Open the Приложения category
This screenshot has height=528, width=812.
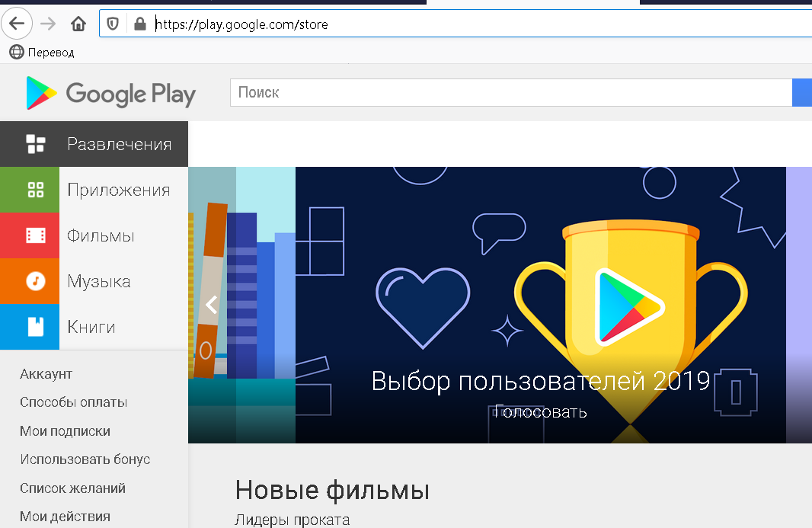pos(94,190)
